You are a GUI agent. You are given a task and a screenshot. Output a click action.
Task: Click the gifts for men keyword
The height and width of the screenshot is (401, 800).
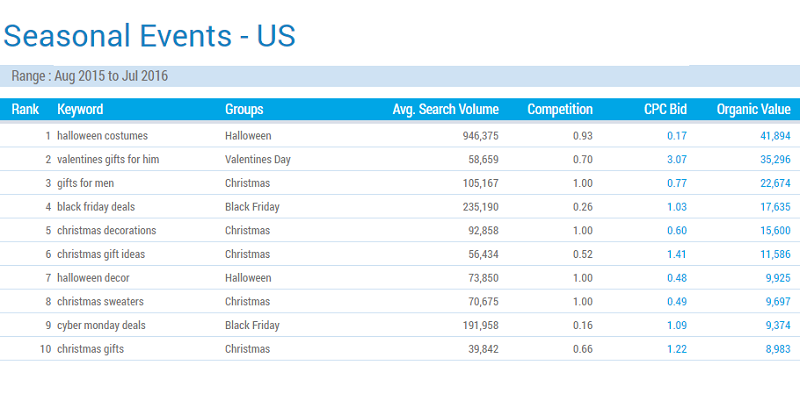tap(87, 183)
